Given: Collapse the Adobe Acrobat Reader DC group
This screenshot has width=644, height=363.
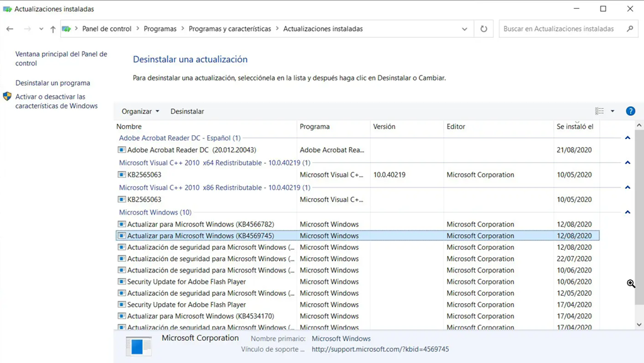Looking at the screenshot, I should coord(627,138).
